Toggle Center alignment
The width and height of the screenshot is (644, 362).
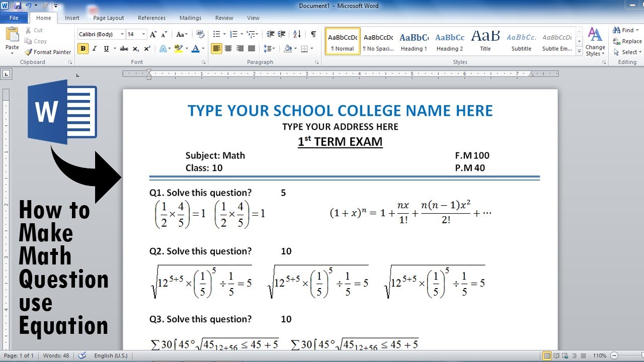coord(228,49)
